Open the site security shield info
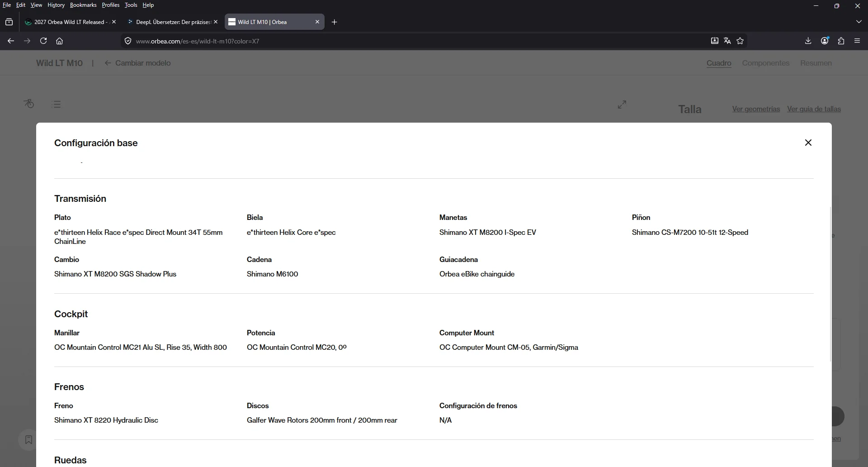868x467 pixels. pos(128,41)
